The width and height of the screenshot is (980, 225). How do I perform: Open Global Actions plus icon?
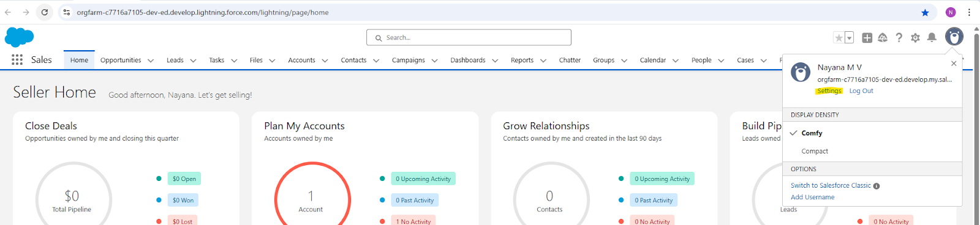[867, 38]
